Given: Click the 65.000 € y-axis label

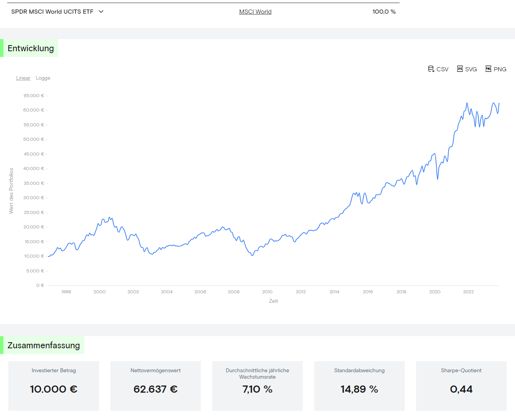Looking at the screenshot, I should (34, 96).
